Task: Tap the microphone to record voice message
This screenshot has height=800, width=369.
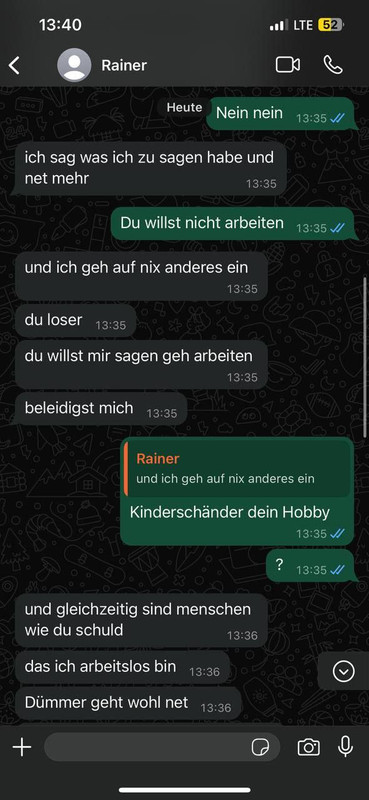Action: (346, 746)
